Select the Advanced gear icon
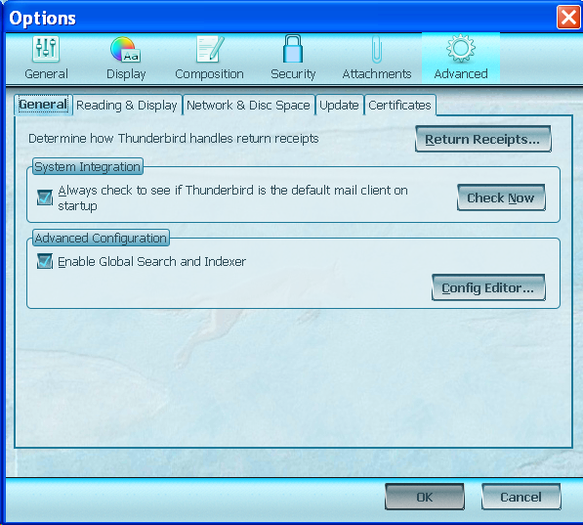The height and width of the screenshot is (525, 583). click(x=461, y=48)
